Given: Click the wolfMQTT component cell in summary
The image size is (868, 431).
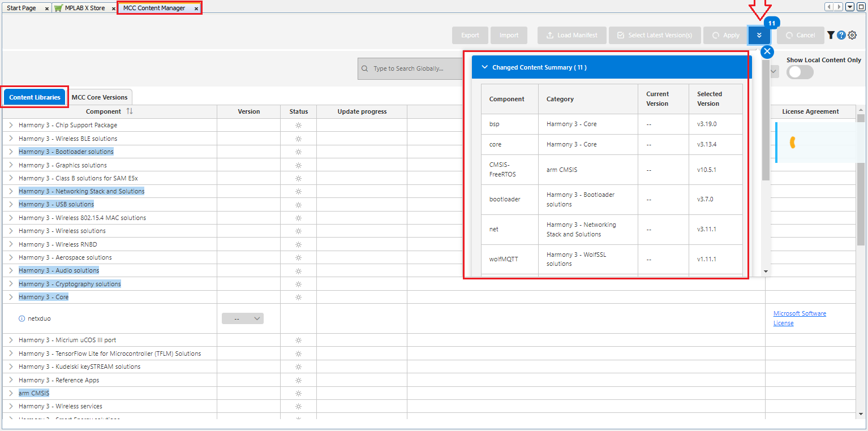Looking at the screenshot, I should click(x=510, y=259).
